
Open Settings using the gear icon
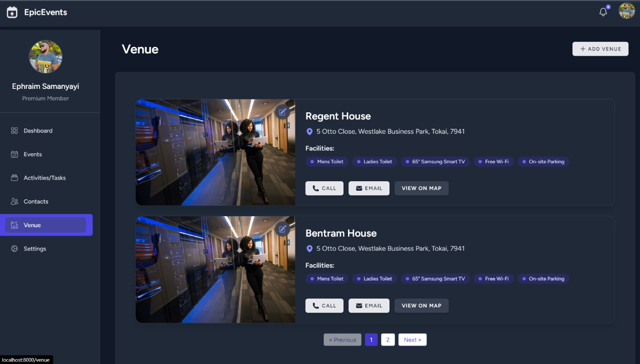tap(13, 248)
